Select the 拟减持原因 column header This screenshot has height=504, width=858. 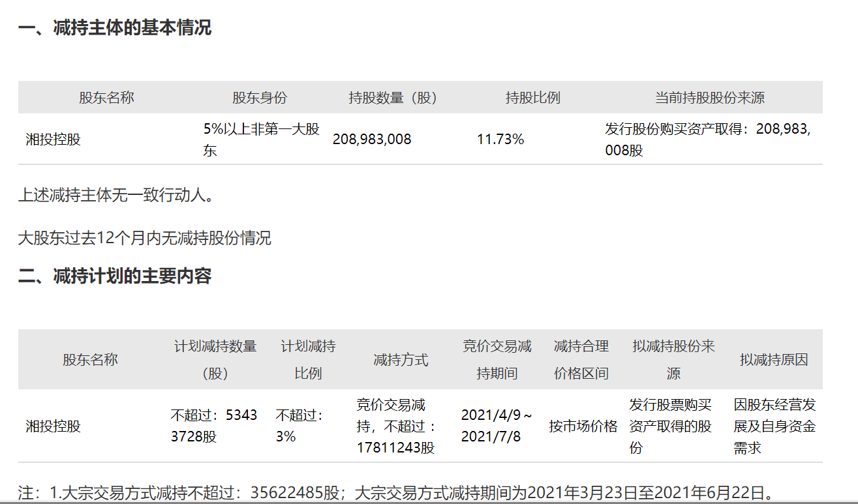click(x=774, y=359)
